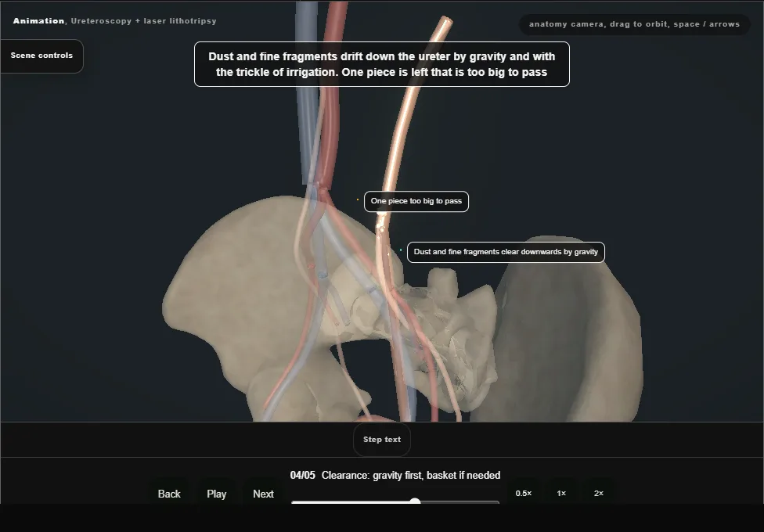Click the 'One piece too big to pass' label
764x532 pixels.
point(416,201)
